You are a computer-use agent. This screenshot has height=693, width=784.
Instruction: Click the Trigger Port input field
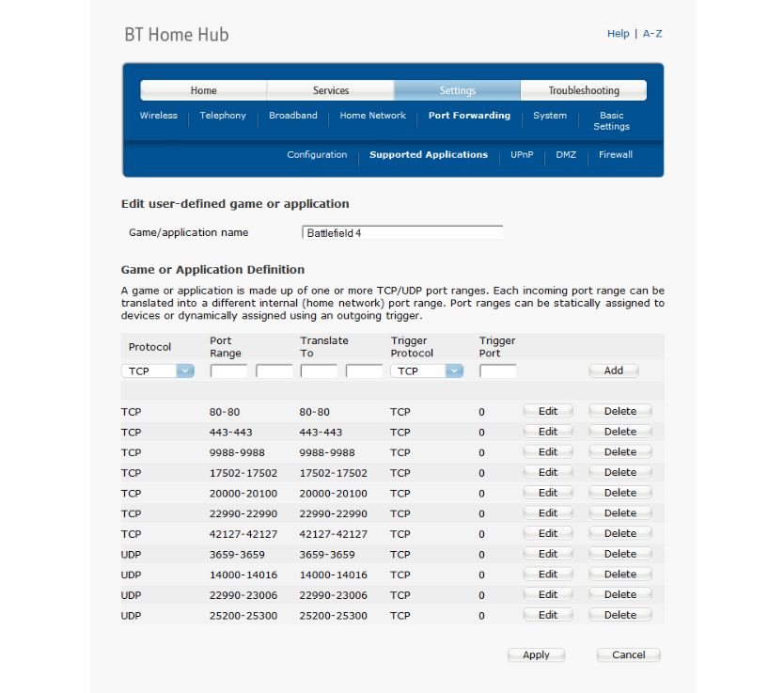497,371
